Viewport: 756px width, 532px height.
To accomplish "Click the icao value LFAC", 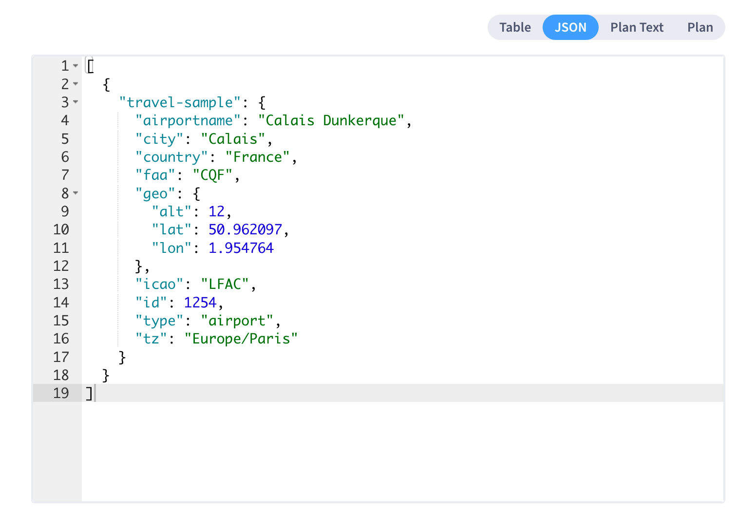I will tap(226, 284).
